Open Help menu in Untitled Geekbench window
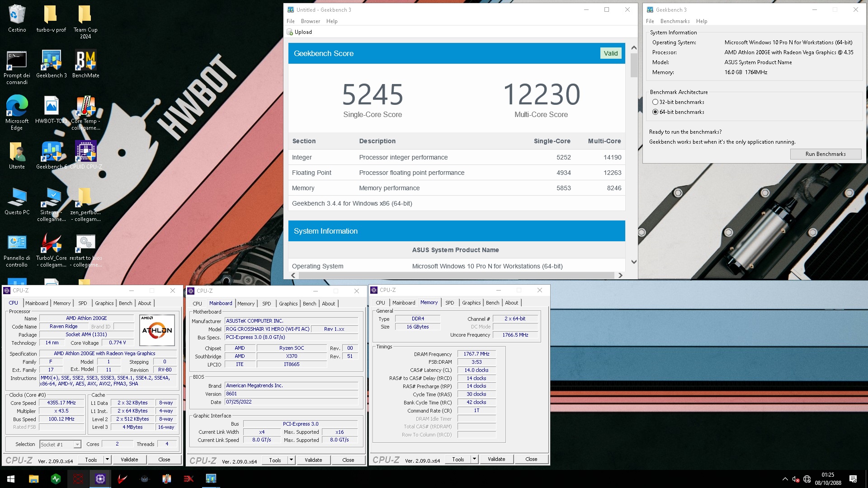Screen dimensions: 868x488 (x=332, y=21)
